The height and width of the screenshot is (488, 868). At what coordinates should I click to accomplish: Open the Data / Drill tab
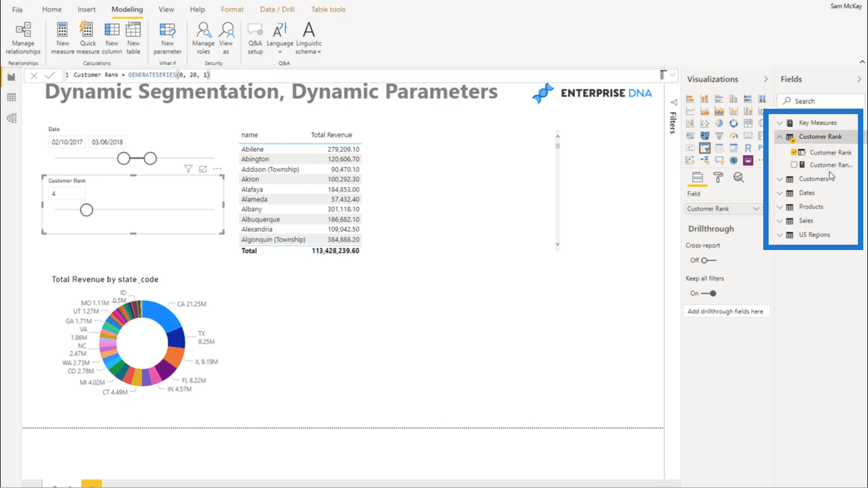pos(277,9)
